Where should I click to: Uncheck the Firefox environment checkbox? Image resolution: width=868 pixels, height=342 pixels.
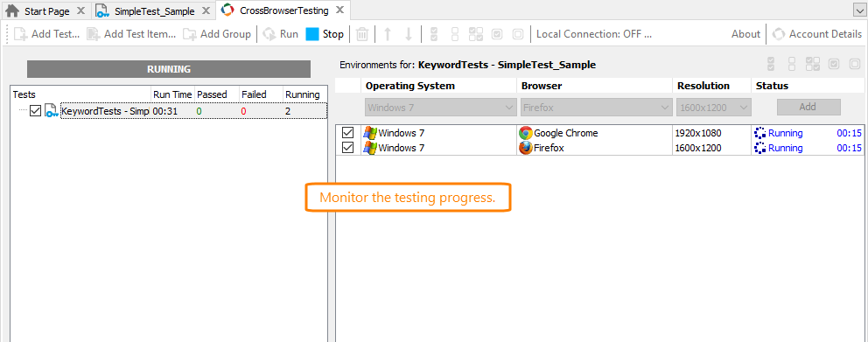coord(348,148)
